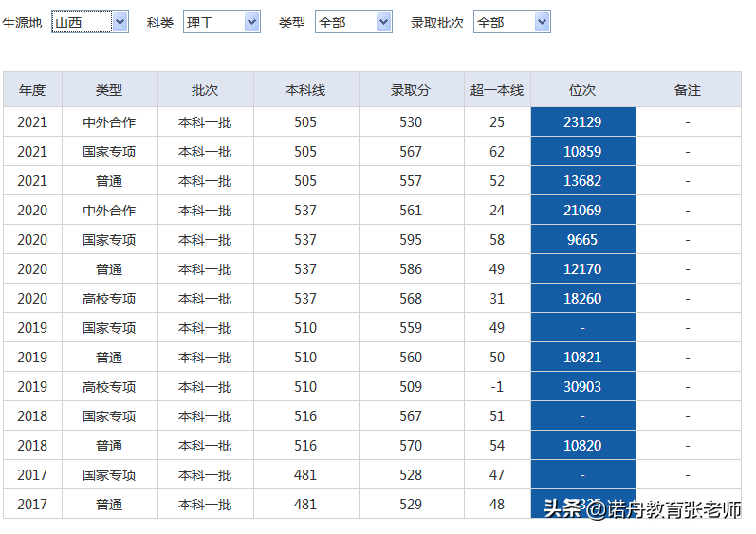
Task: Click admission score 595
Action: (x=411, y=240)
